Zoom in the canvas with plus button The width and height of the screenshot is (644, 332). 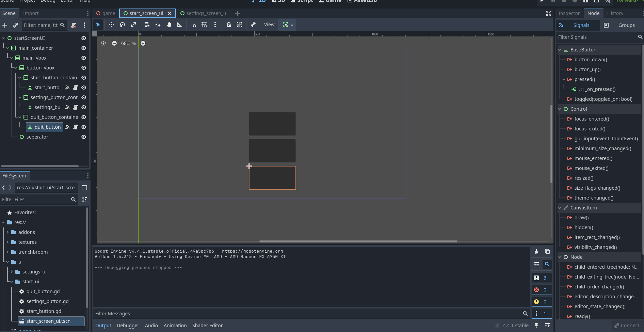coord(143,43)
